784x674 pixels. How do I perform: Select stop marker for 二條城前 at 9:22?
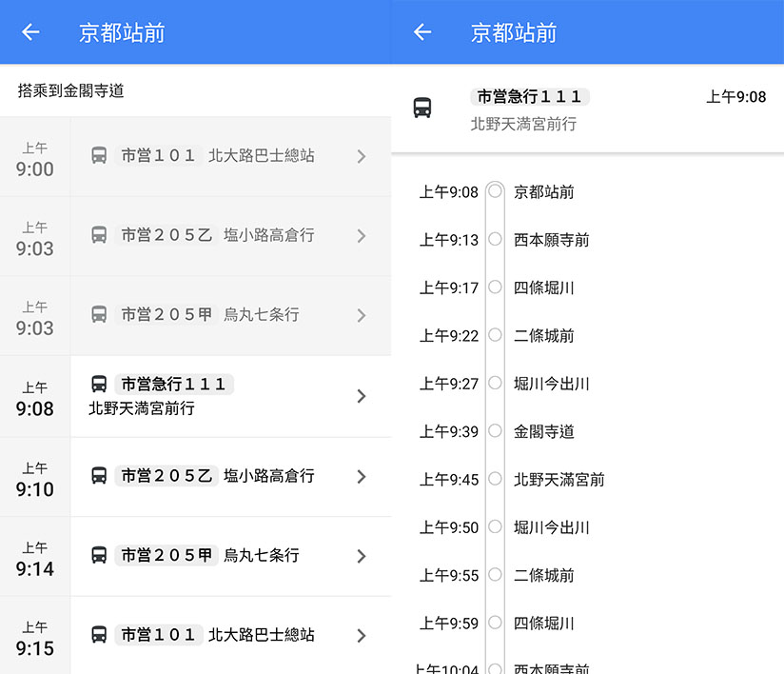click(495, 335)
